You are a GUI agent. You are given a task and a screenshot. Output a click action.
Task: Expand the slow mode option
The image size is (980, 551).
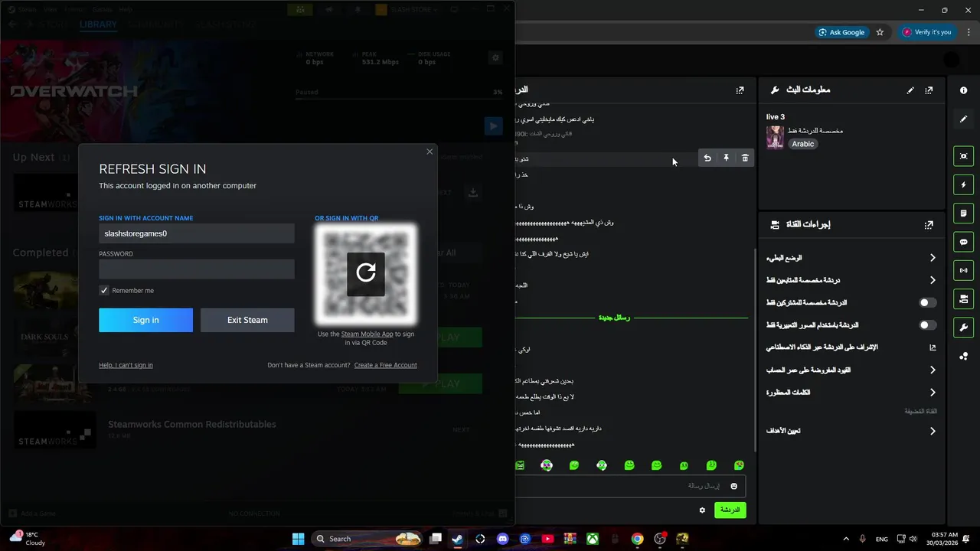tap(851, 258)
